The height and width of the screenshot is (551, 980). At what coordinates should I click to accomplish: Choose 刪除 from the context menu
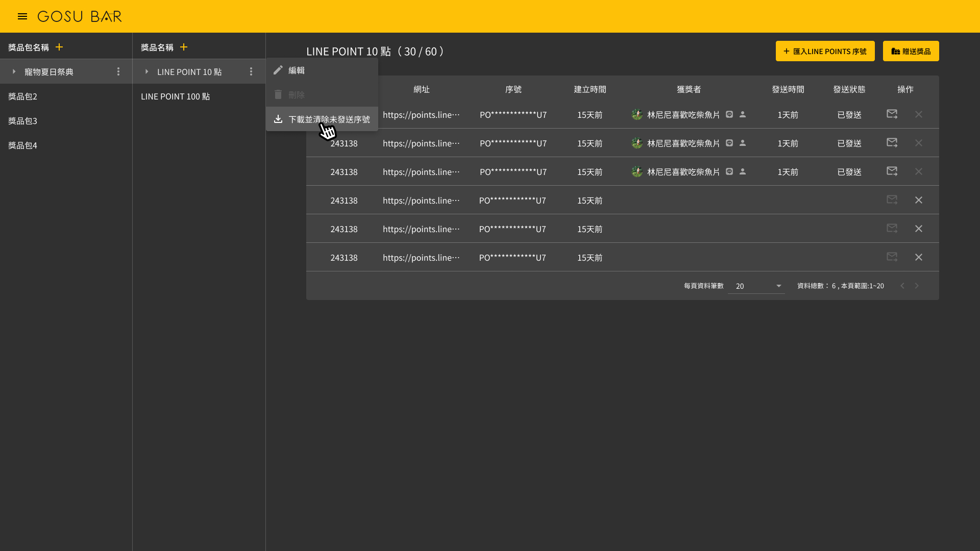point(322,95)
